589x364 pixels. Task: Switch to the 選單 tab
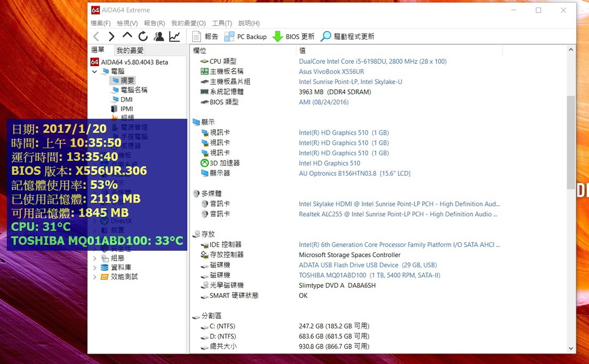(x=98, y=50)
